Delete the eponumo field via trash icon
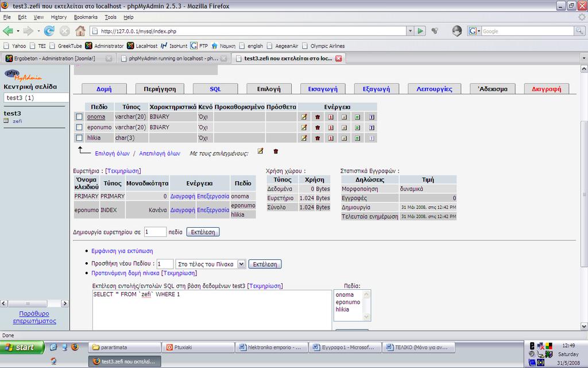Image resolution: width=588 pixels, height=368 pixels. click(318, 127)
